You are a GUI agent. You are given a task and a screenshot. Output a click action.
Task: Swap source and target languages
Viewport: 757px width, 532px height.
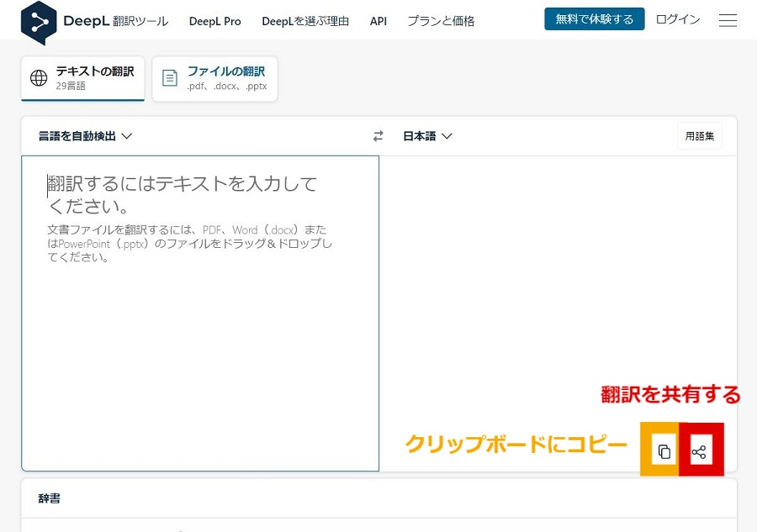378,136
